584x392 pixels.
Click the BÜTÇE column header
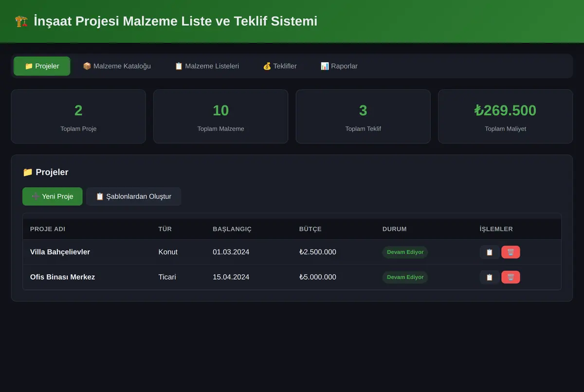310,229
